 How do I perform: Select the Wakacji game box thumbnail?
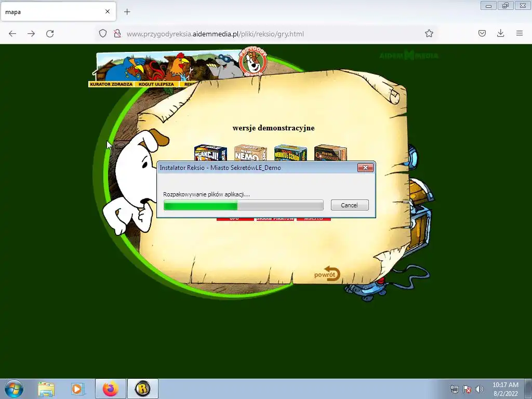[x=210, y=153]
